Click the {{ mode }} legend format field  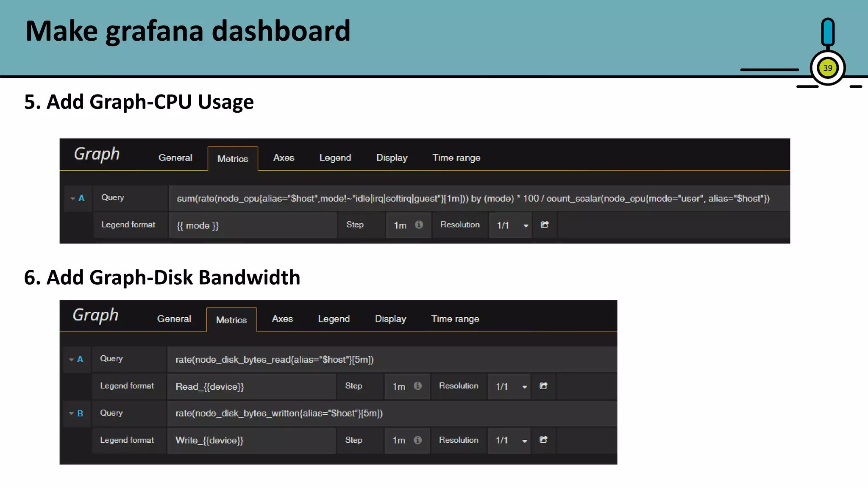(x=253, y=225)
